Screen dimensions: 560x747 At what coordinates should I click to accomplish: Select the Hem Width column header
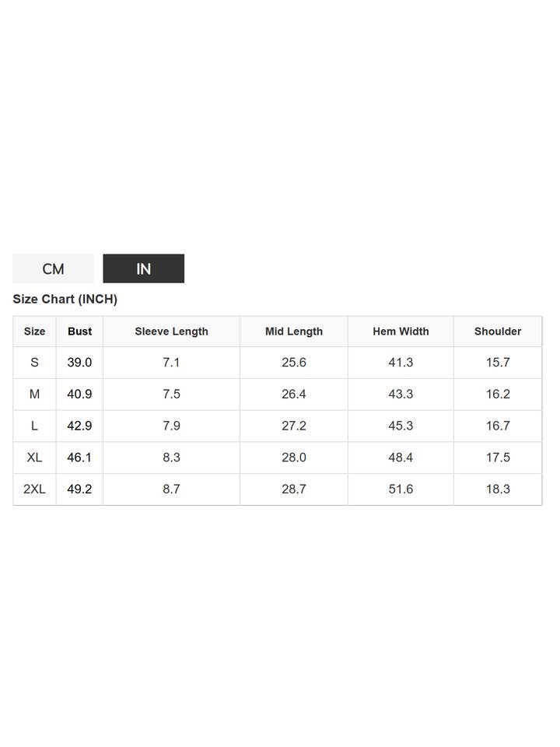401,331
